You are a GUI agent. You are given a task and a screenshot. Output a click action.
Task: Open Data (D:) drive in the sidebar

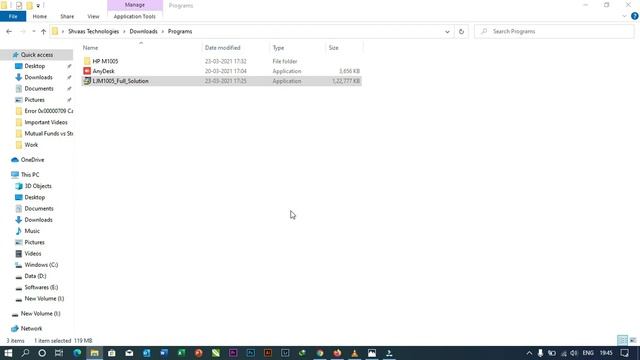pyautogui.click(x=35, y=276)
